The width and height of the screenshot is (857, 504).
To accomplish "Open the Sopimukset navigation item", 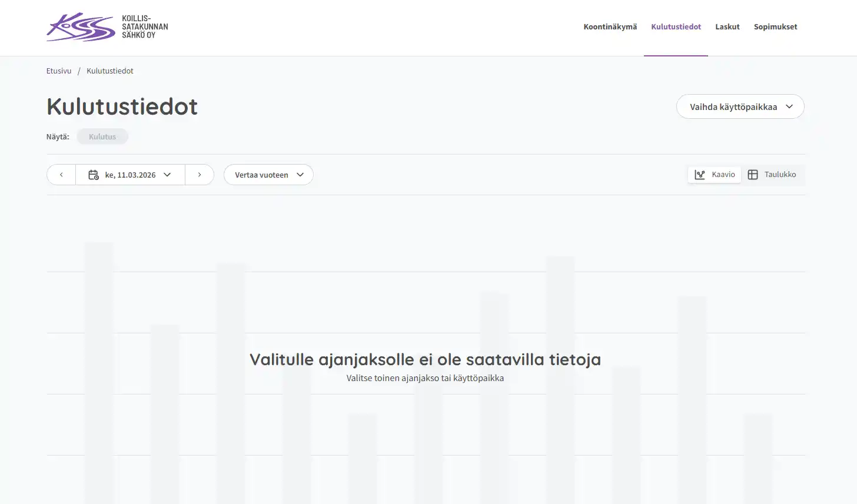I will [x=775, y=26].
